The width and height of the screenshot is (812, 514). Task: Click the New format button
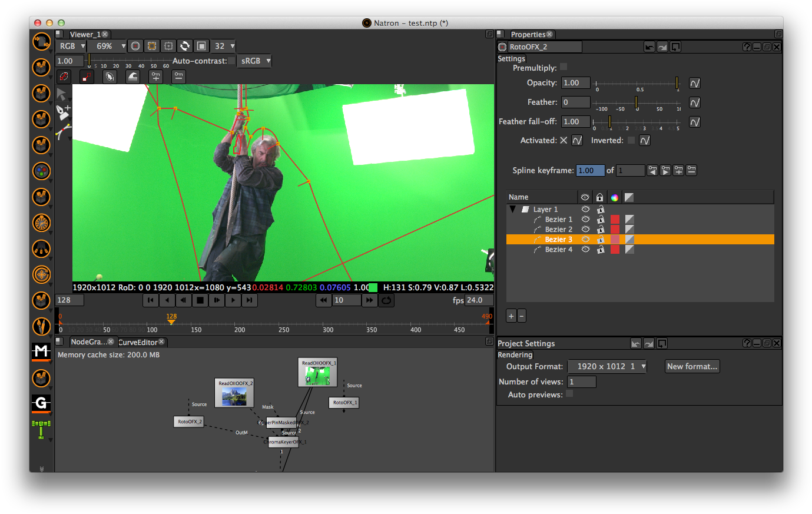click(x=692, y=366)
